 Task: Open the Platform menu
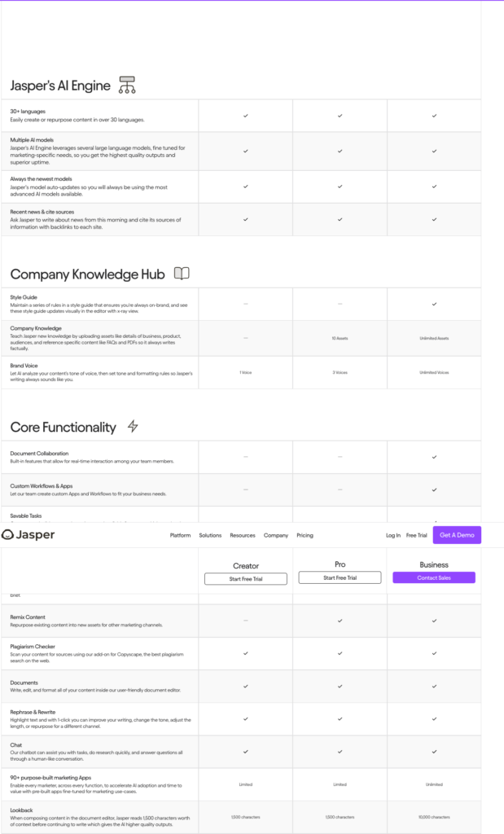pyautogui.click(x=180, y=535)
